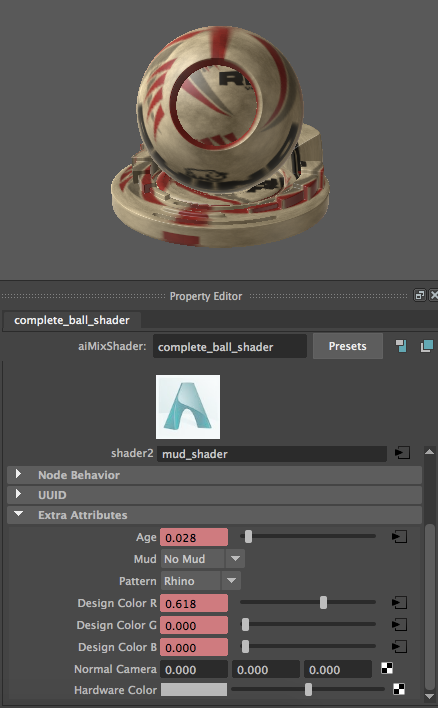Click the Design Color R connection icon
Image resolution: width=438 pixels, height=708 pixels.
399,602
